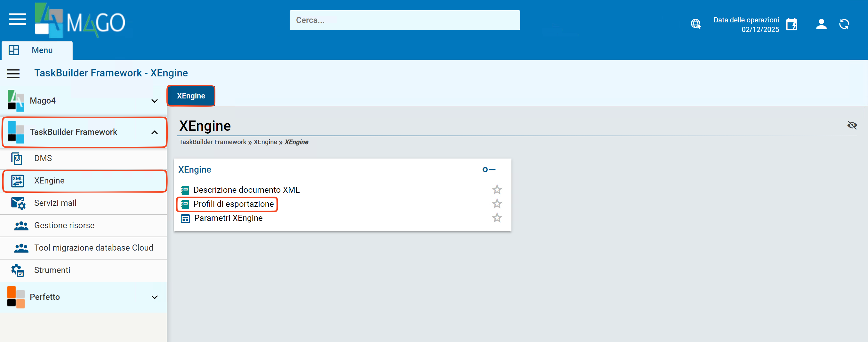This screenshot has width=868, height=342.
Task: Open the user account icon
Action: 821,24
